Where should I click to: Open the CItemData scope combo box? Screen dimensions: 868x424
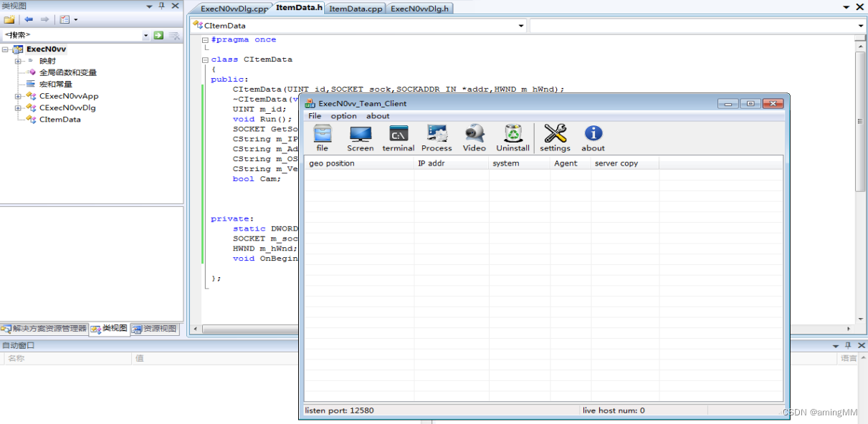358,26
